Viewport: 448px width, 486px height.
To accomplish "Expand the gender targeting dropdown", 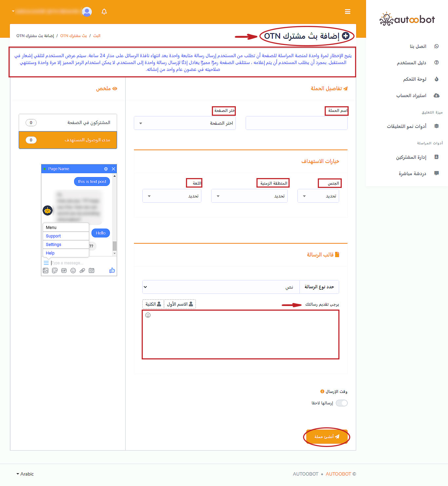I will coord(318,196).
